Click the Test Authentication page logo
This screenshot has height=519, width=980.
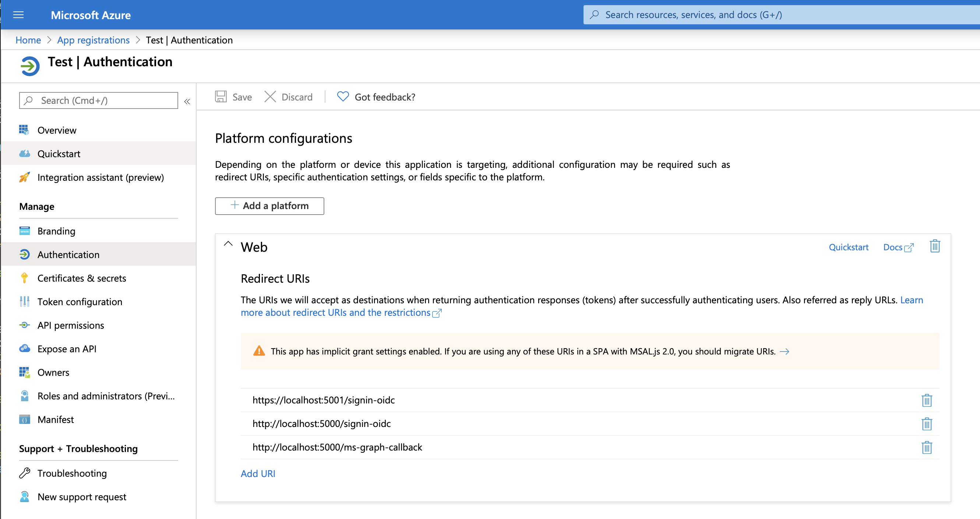30,66
